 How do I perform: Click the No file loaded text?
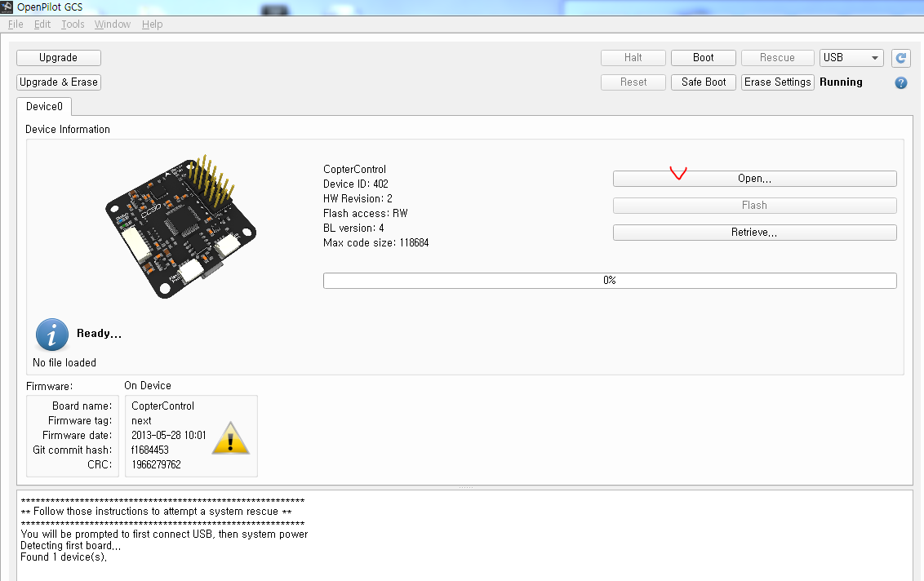64,363
